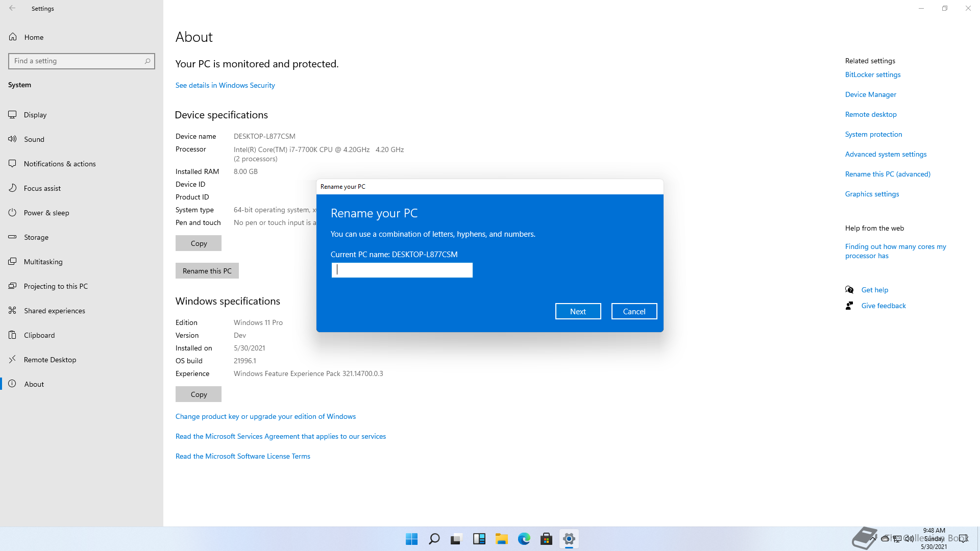Click the Get help icon
Image resolution: width=980 pixels, height=551 pixels.
[x=849, y=290]
